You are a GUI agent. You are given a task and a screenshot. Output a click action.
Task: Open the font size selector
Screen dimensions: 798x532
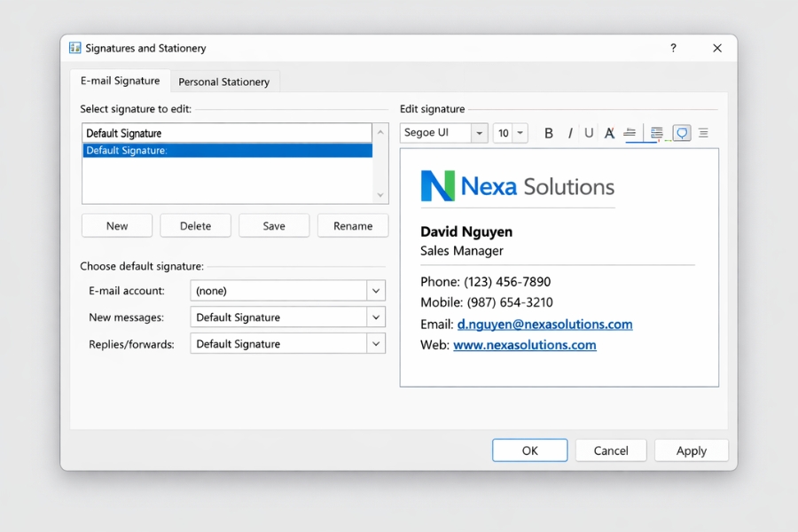tap(519, 133)
